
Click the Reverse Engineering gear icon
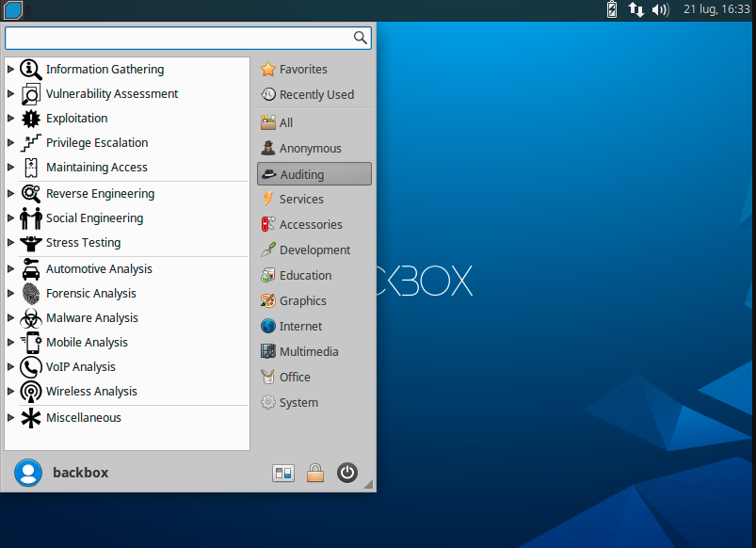pos(31,194)
